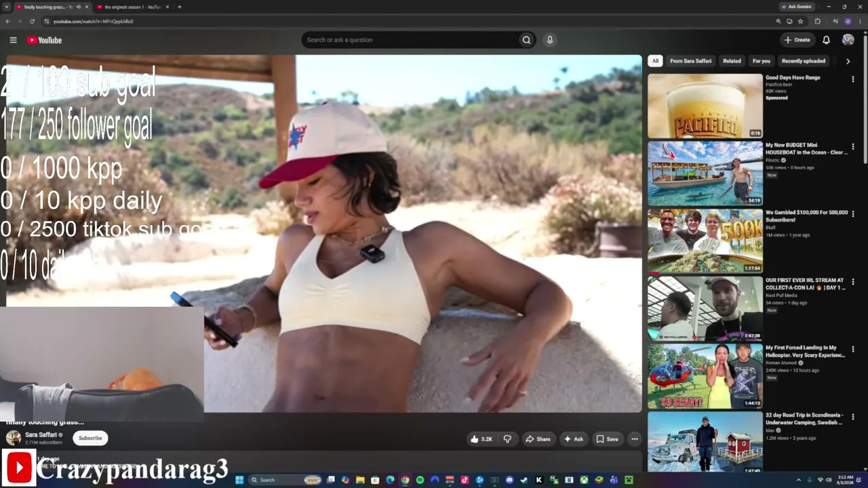This screenshot has height=488, width=868.
Task: Mute the 'finally touching grass' tab
Action: tap(79, 7)
